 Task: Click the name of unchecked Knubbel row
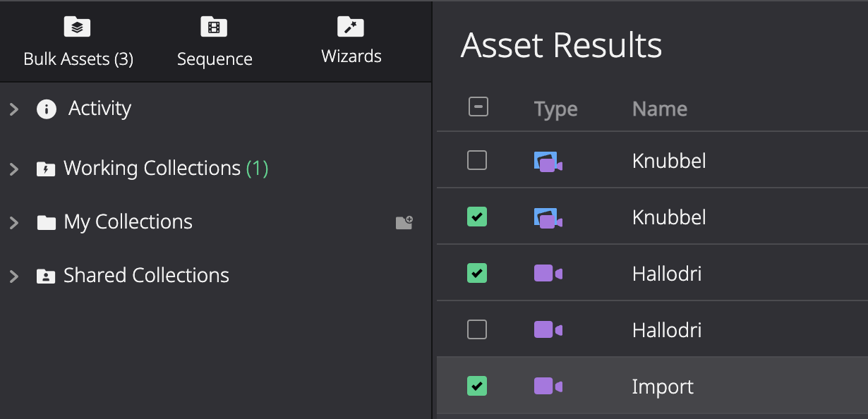click(669, 161)
